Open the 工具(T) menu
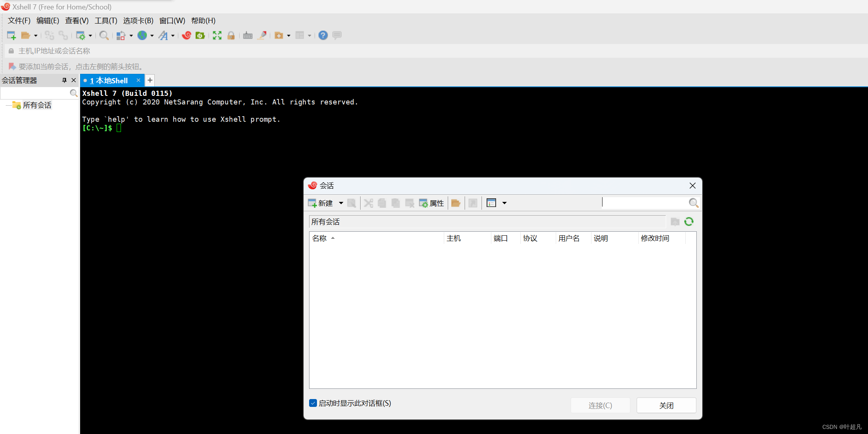868x434 pixels. (106, 20)
